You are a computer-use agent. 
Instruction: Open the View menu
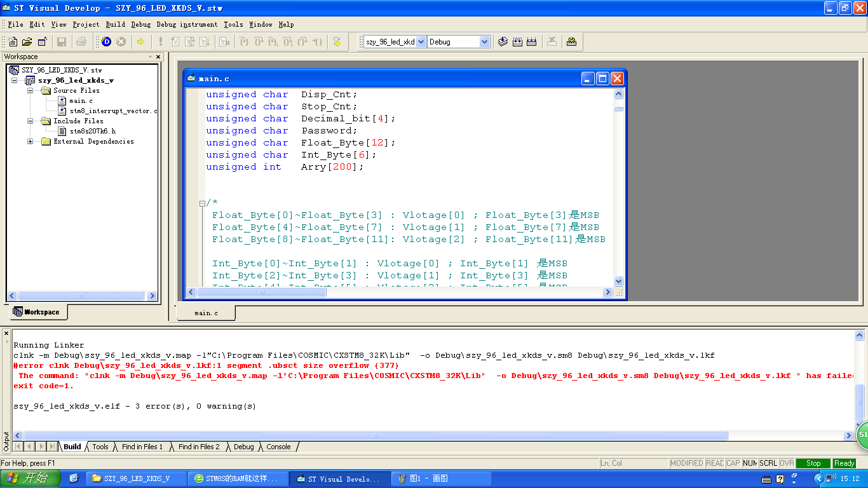(58, 24)
